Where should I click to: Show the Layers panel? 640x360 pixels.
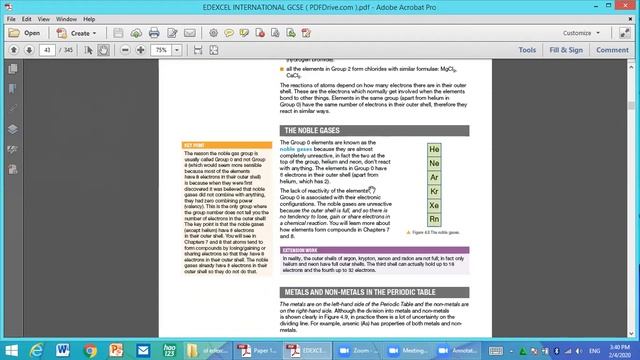click(x=13, y=129)
